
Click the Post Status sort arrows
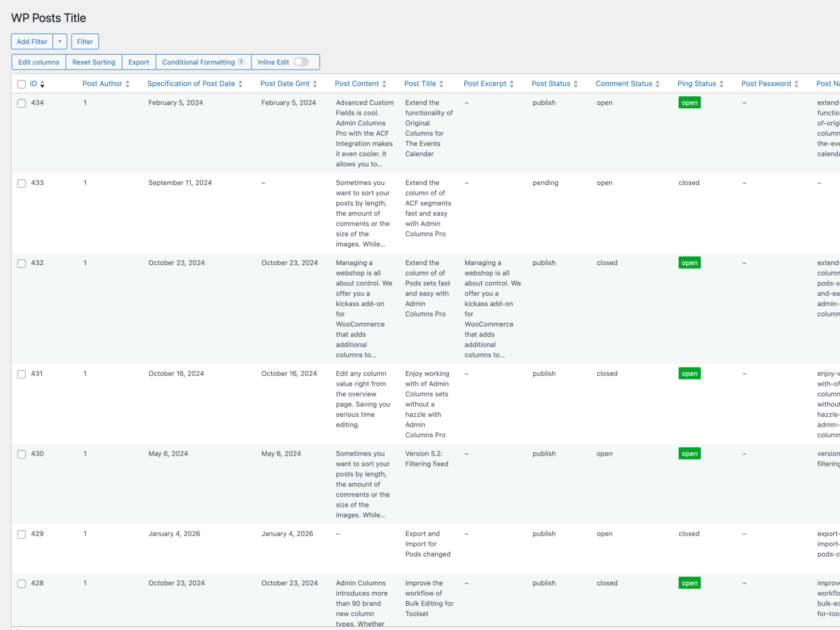pos(575,84)
